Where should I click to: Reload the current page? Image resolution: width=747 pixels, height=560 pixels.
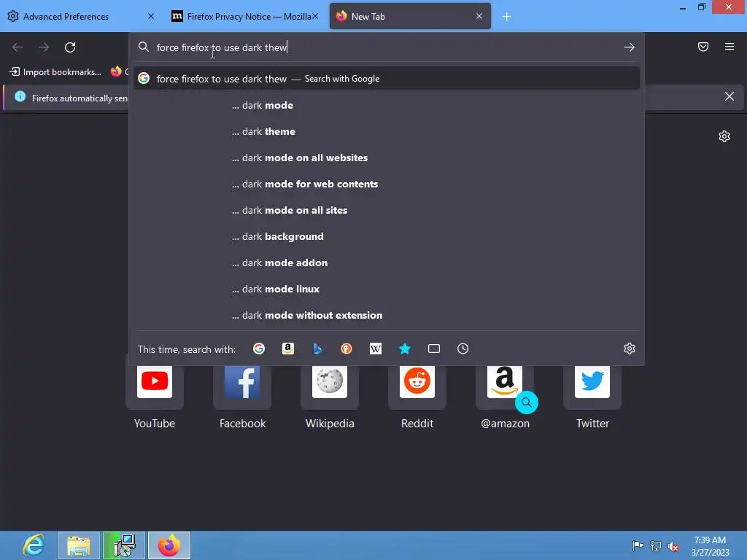(70, 47)
